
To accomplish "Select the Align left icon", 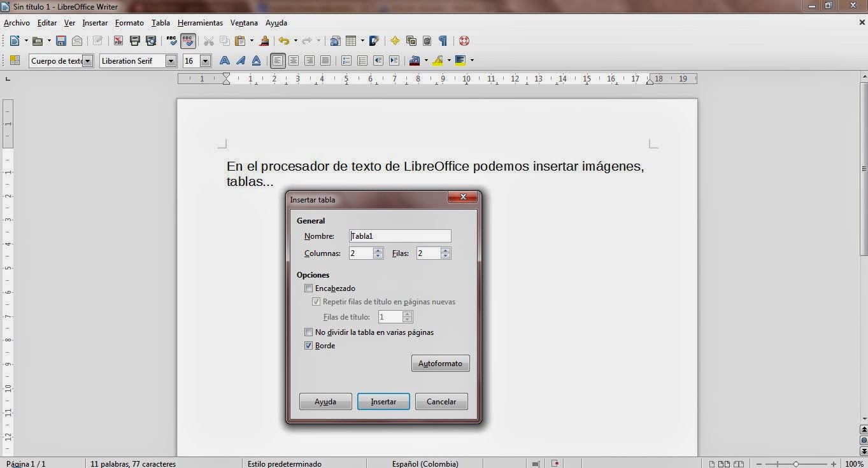I will pos(278,60).
